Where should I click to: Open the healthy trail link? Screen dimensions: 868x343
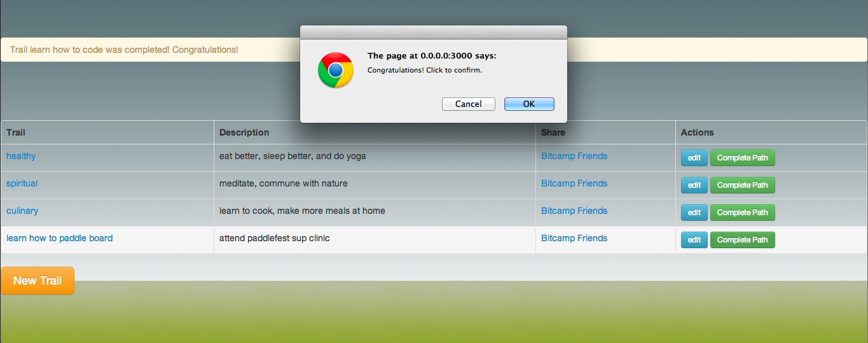point(21,156)
